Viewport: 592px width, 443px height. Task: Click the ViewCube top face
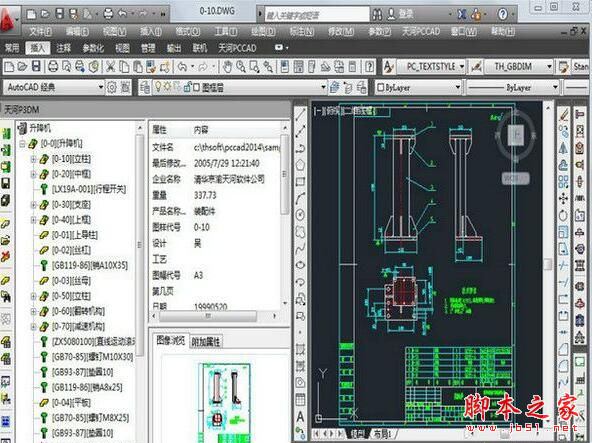pyautogui.click(x=516, y=134)
